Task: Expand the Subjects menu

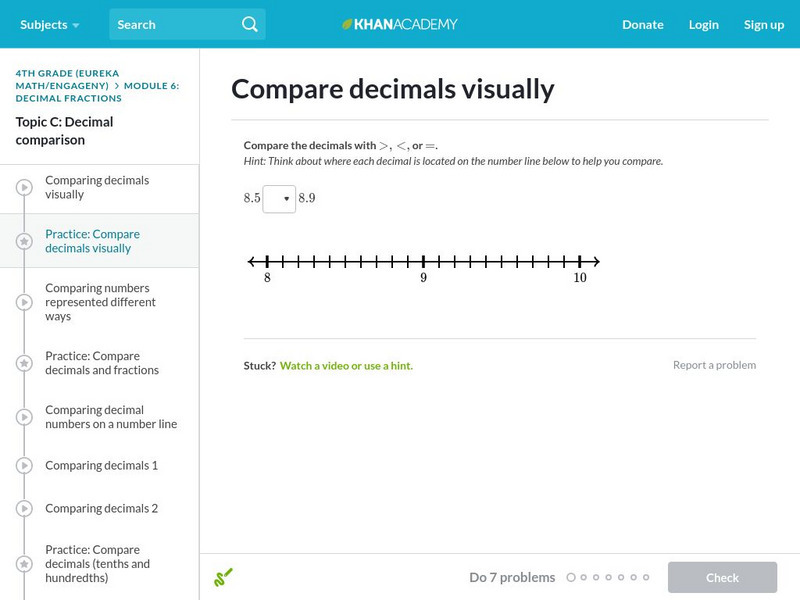Action: coord(50,24)
